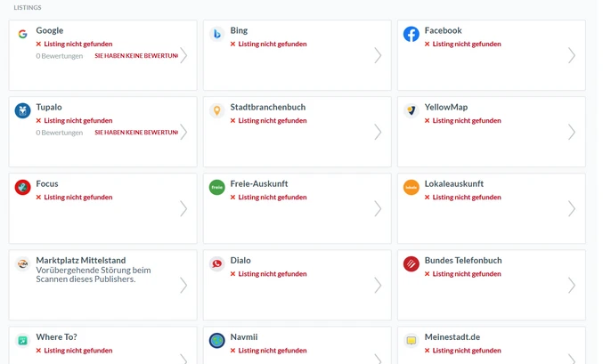
Task: Expand the Bing listing arrow
Action: (378, 56)
